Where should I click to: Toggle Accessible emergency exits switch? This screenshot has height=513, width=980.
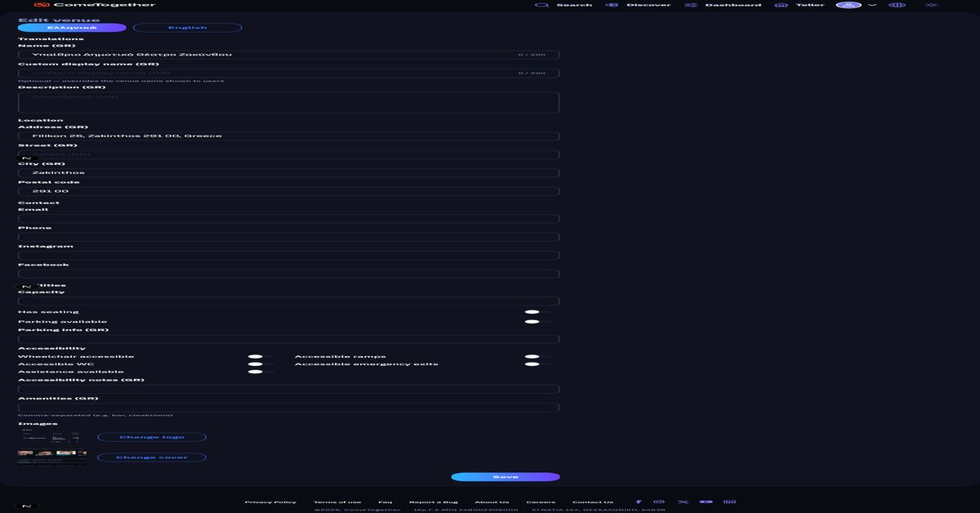pos(532,364)
